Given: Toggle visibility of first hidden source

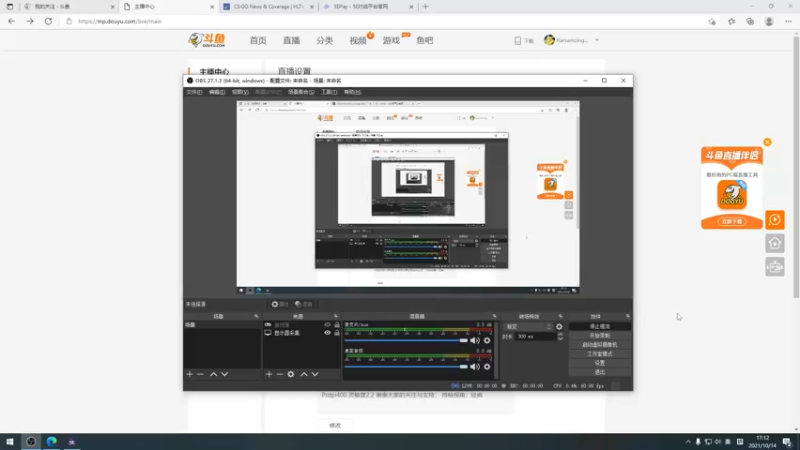Looking at the screenshot, I should (x=328, y=324).
